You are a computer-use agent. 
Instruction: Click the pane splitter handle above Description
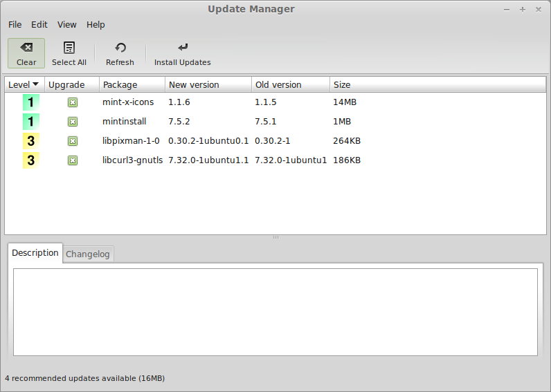[x=275, y=237]
